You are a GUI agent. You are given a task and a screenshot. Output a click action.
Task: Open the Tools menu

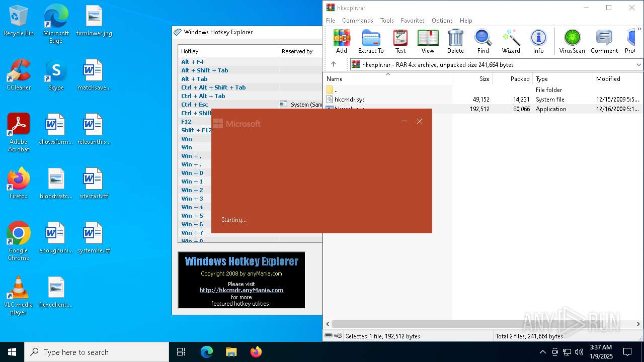tap(387, 21)
